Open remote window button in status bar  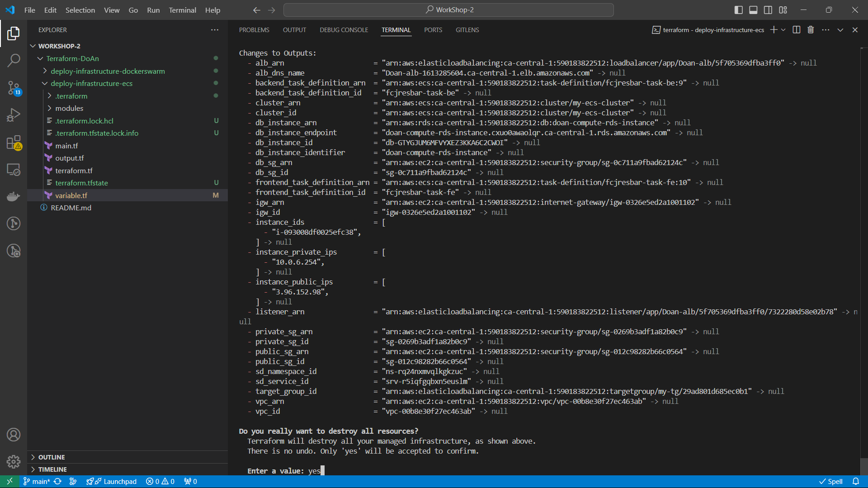pyautogui.click(x=9, y=482)
